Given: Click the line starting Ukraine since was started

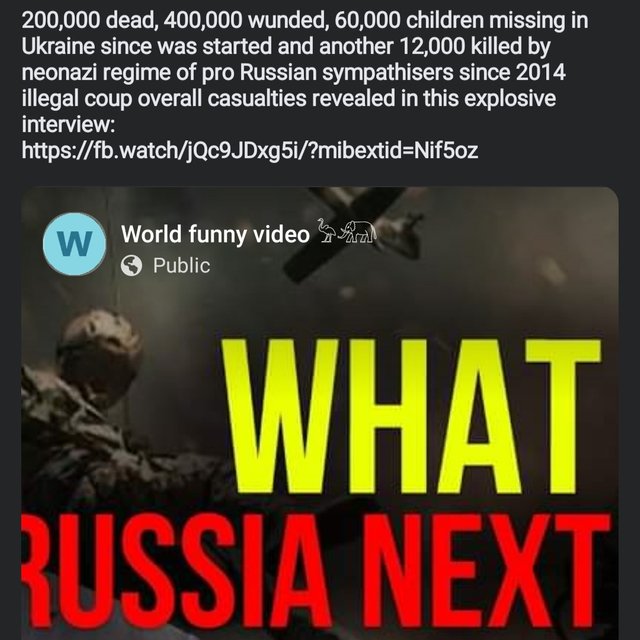Looking at the screenshot, I should tap(286, 46).
